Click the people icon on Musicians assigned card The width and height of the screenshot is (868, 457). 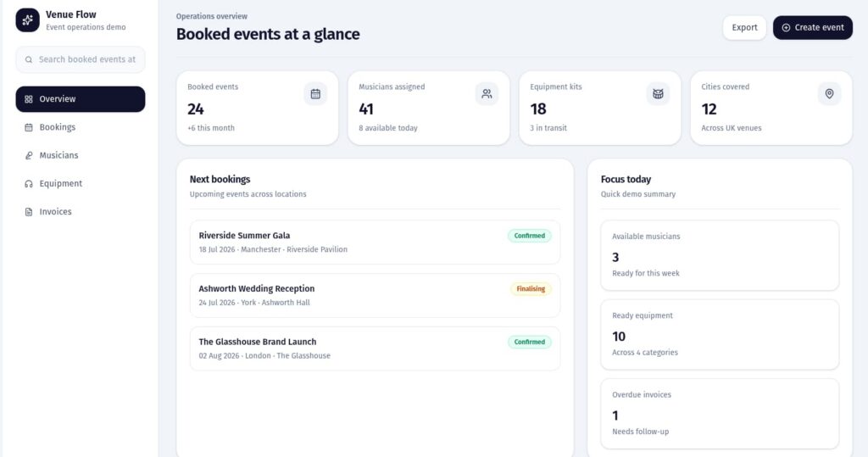487,94
